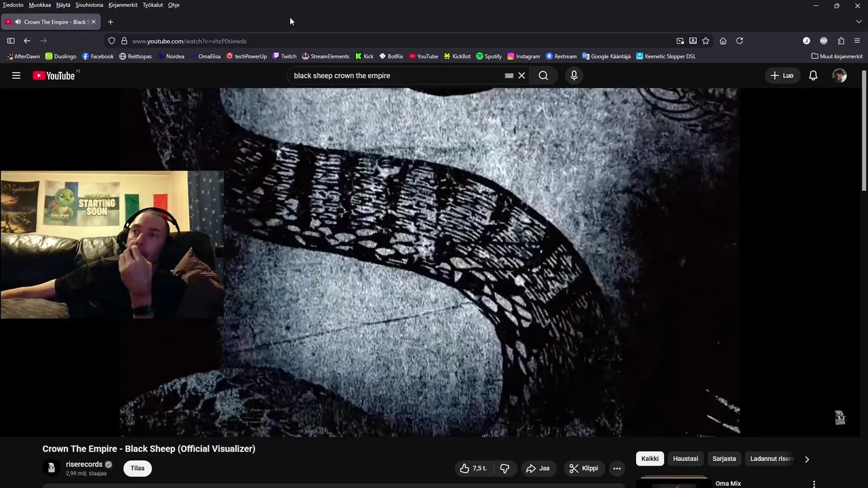This screenshot has width=868, height=488.
Task: Open the Sivuhistoria menu
Action: [90, 5]
